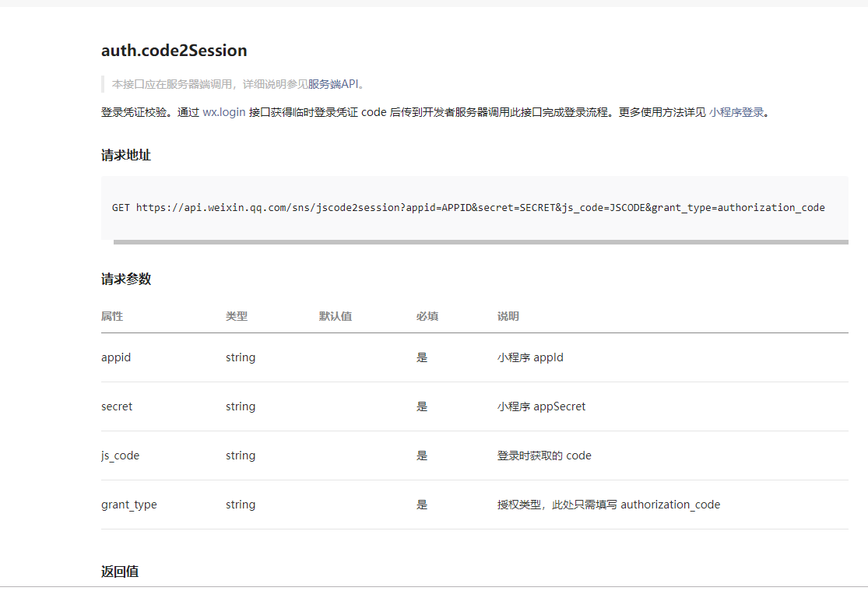Screen dimensions: 868x591
Task: Select the 请求地址 section heading
Action: 125,155
